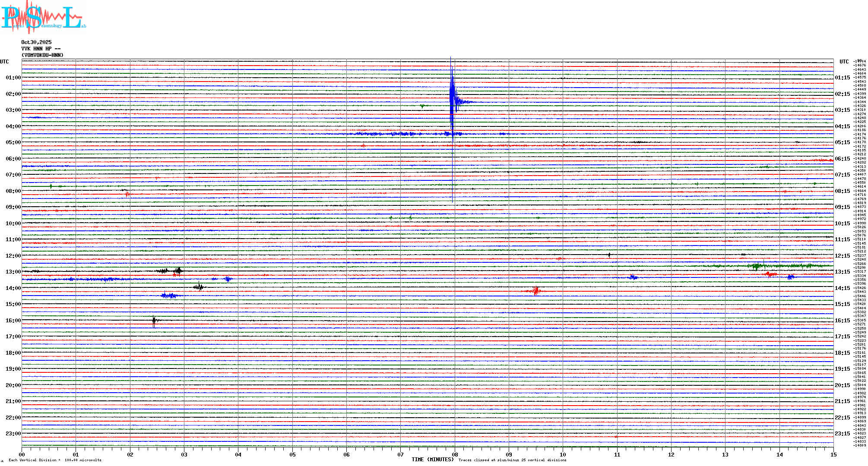The image size is (868, 466).
Task: Click the PSL Seismology Lab logo
Action: pyautogui.click(x=43, y=17)
